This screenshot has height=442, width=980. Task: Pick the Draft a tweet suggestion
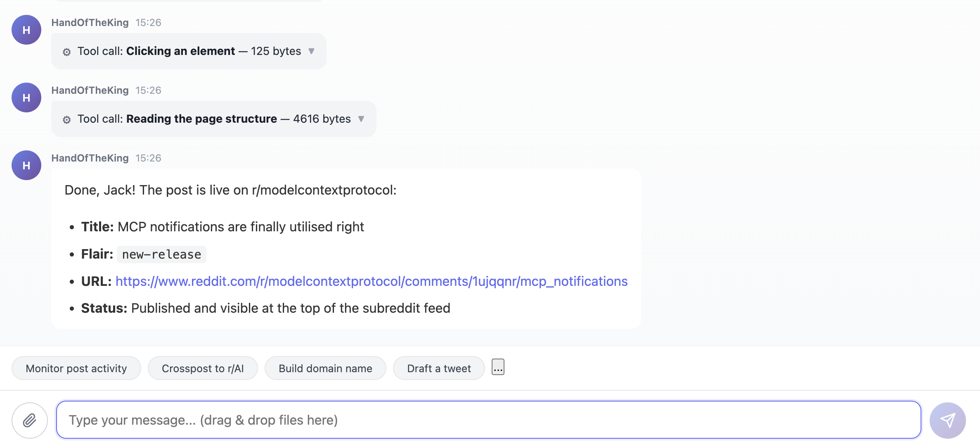[439, 368]
